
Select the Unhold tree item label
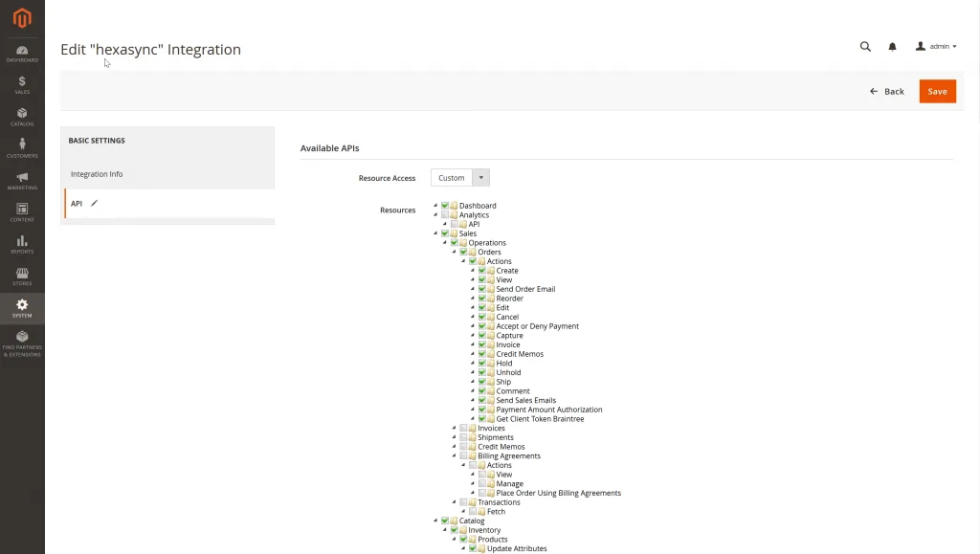tap(509, 372)
